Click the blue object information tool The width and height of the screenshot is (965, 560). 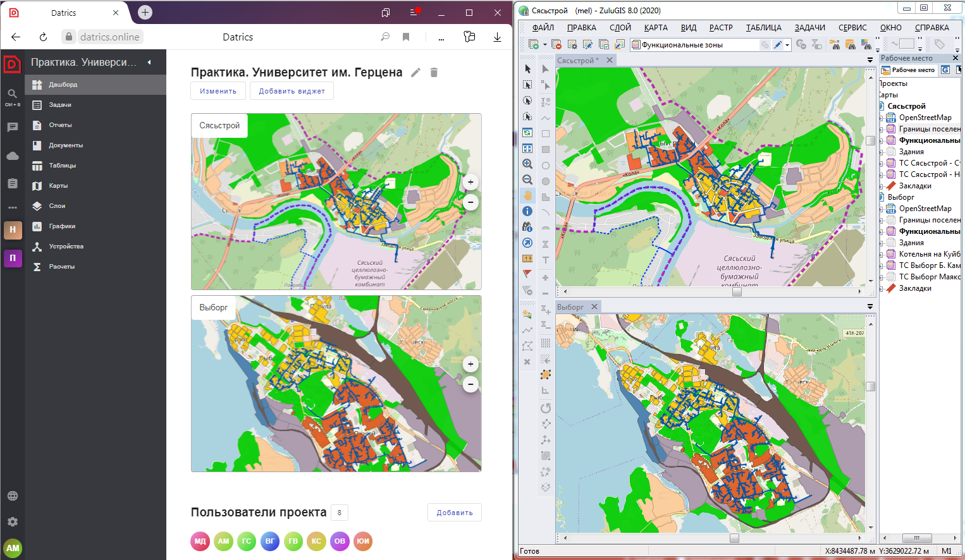pos(527,211)
